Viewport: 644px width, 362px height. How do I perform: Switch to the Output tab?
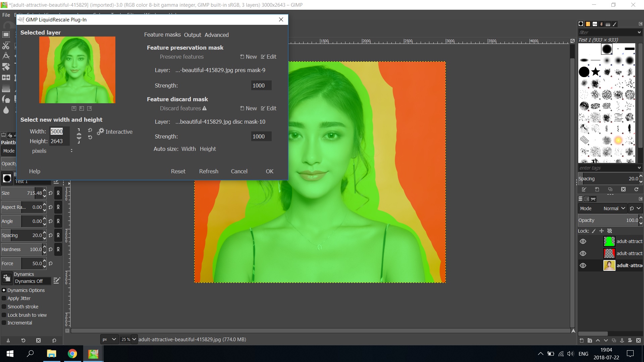(x=192, y=35)
